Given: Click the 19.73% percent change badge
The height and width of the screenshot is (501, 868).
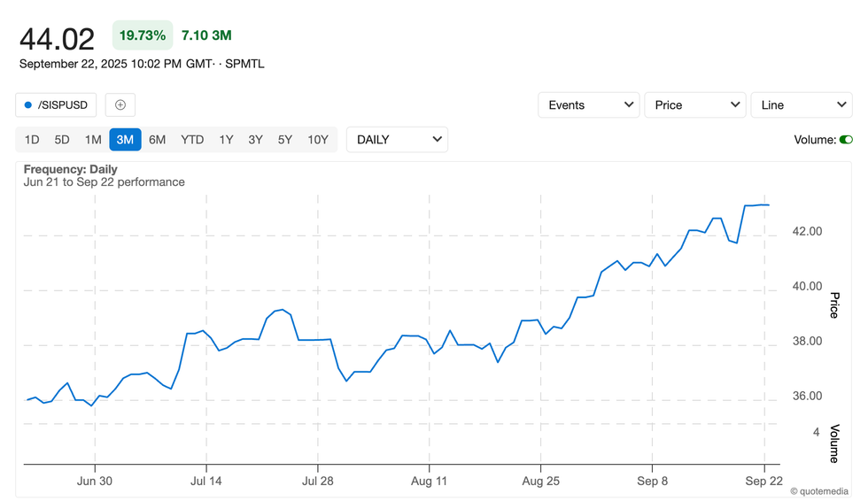Looking at the screenshot, I should [x=142, y=35].
